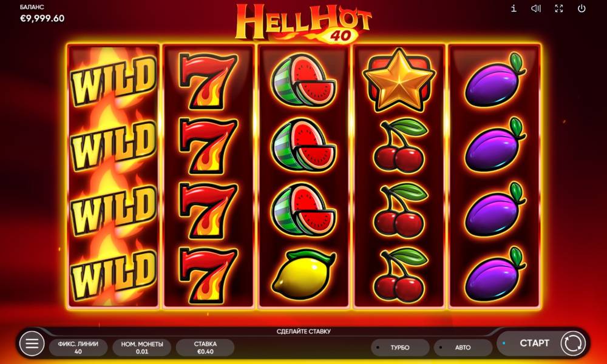Click the circular spin arrows icon
The width and height of the screenshot is (607, 364).
[x=573, y=343]
